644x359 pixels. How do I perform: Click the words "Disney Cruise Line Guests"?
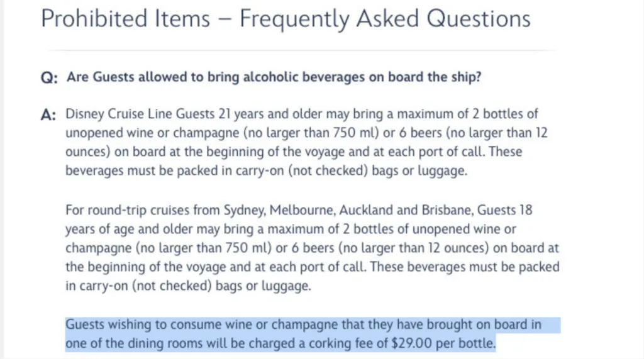(x=131, y=115)
